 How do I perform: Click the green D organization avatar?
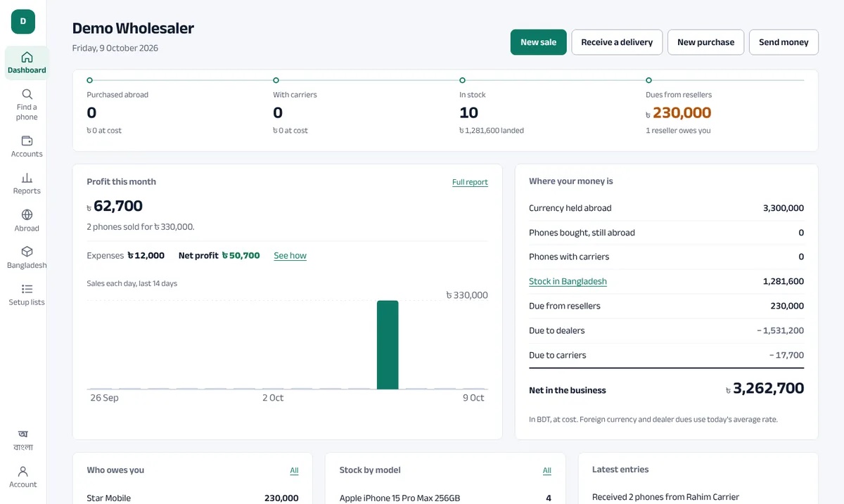[x=23, y=22]
